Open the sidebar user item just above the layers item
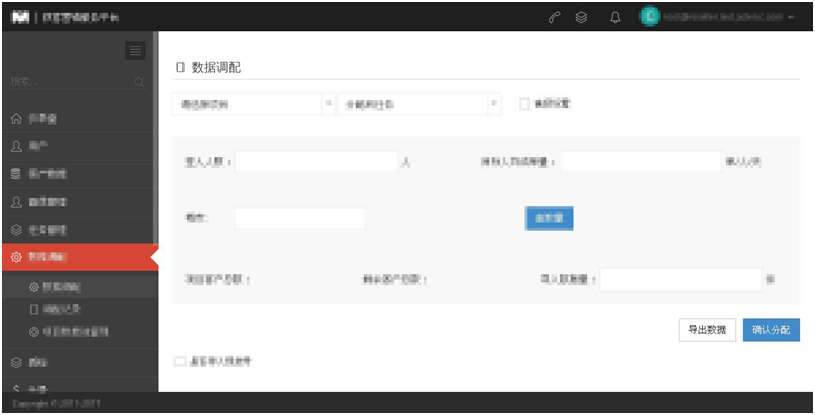The width and height of the screenshot is (815, 415). (78, 202)
